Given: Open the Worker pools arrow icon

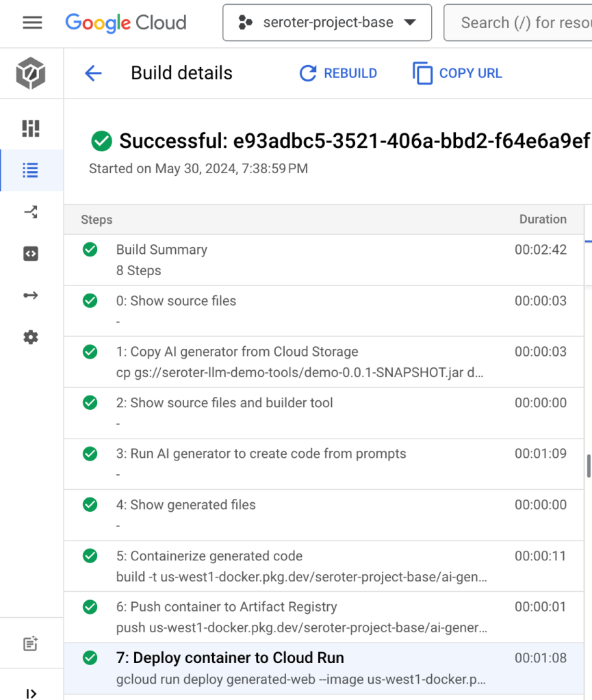Looking at the screenshot, I should 31,296.
